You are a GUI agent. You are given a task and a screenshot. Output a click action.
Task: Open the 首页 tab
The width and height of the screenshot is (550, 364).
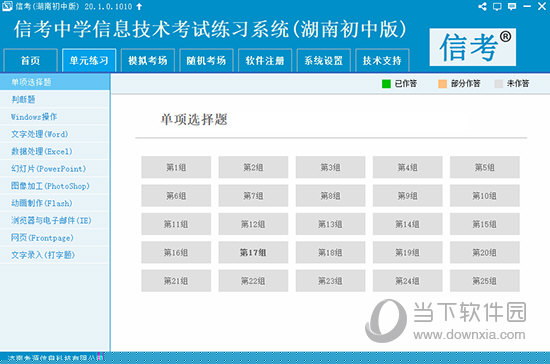pyautogui.click(x=30, y=60)
